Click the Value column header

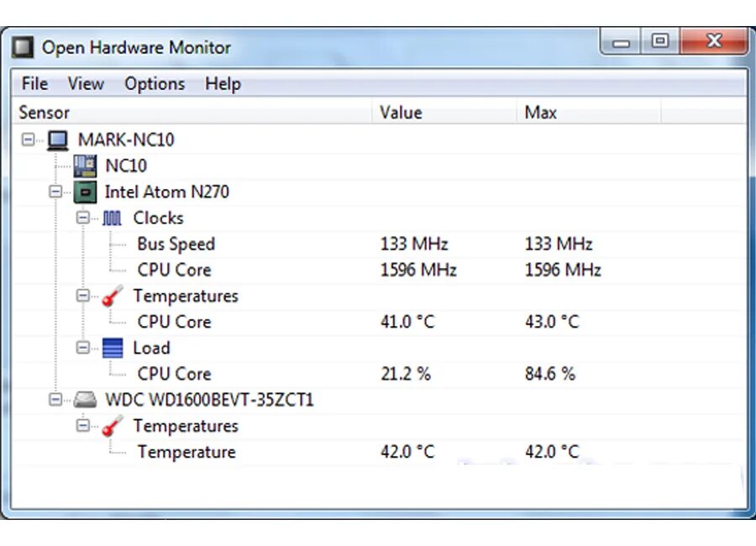[444, 113]
